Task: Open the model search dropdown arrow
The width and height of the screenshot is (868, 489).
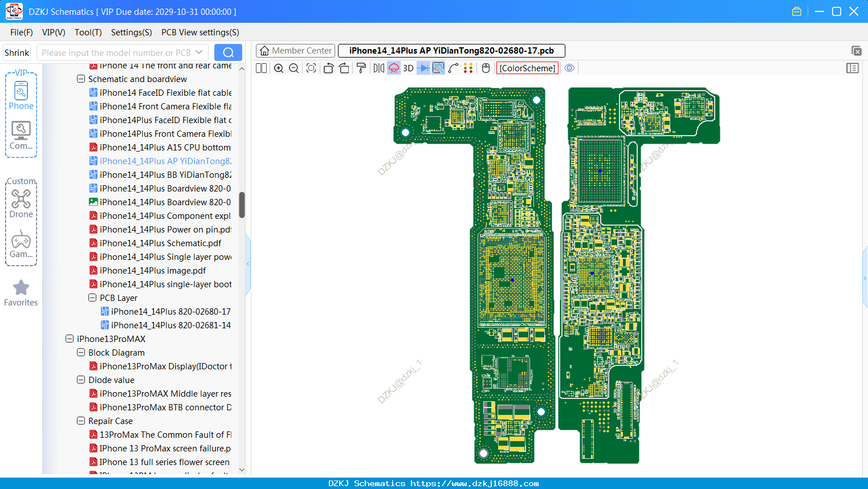Action: point(199,52)
